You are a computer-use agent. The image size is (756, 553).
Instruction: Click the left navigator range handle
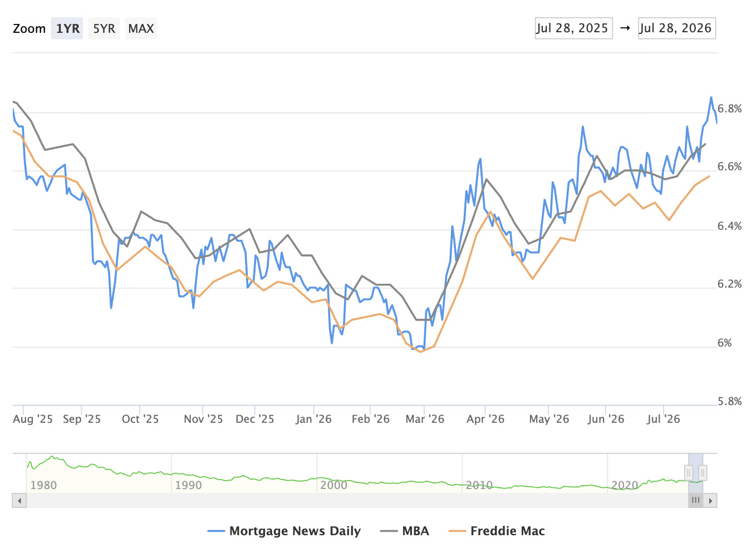(x=689, y=473)
